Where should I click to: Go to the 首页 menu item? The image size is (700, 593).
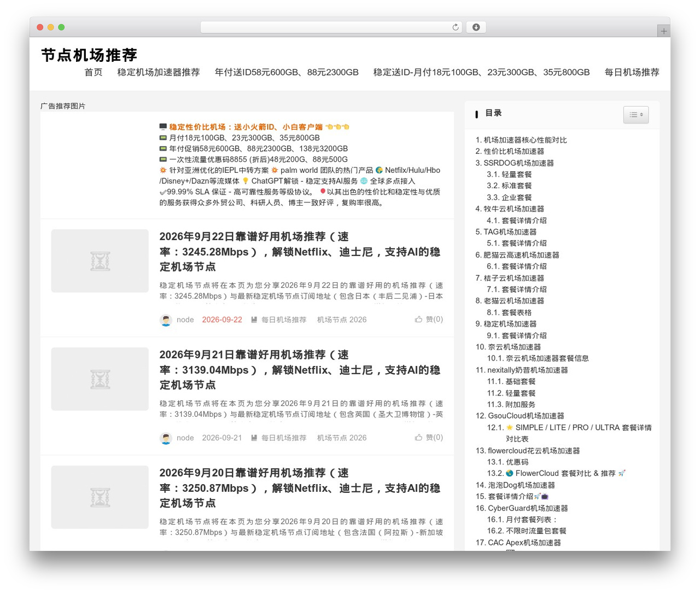point(94,72)
